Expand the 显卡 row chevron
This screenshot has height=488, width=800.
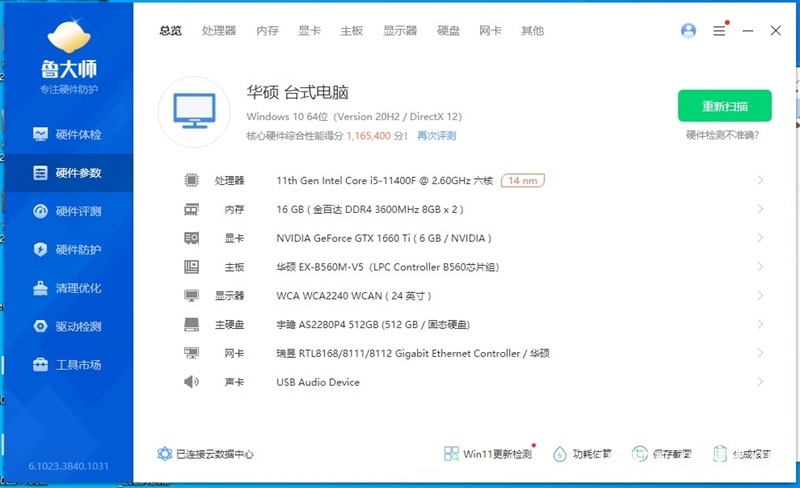click(760, 238)
